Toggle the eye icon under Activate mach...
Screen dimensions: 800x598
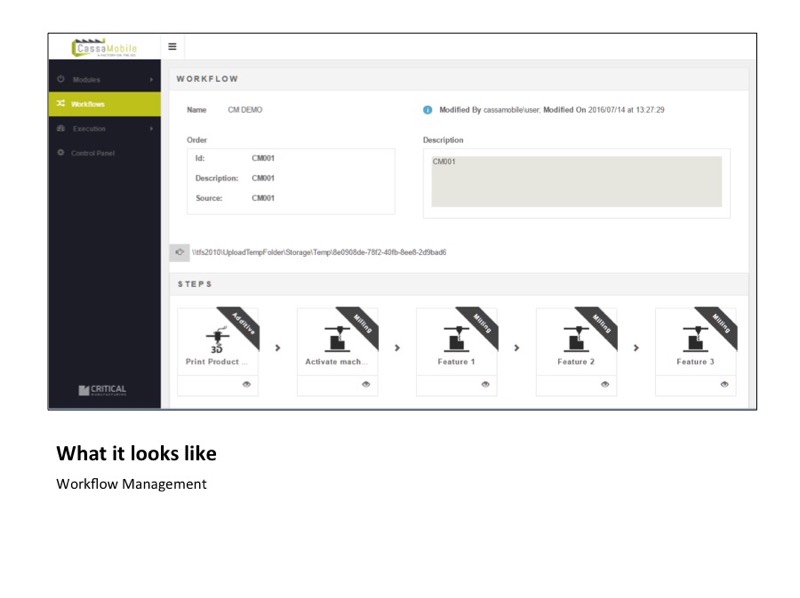pyautogui.click(x=366, y=385)
